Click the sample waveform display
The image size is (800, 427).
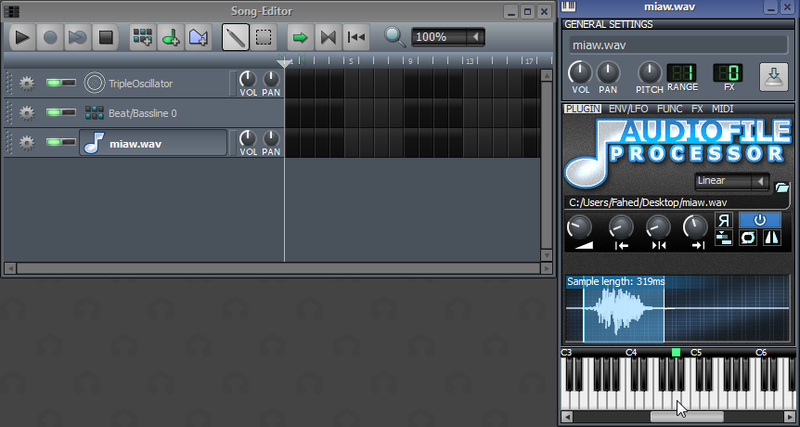point(677,308)
